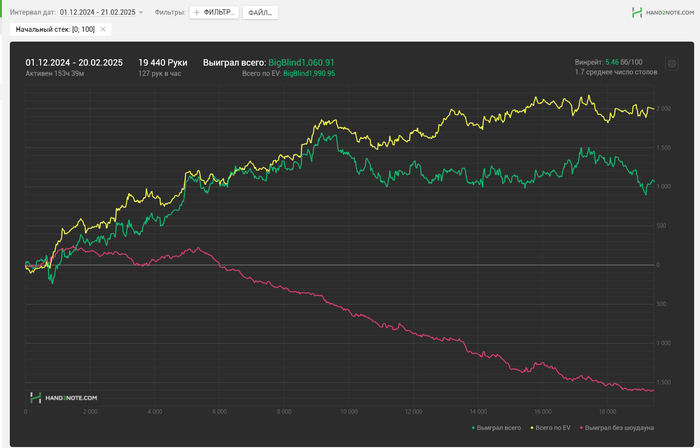Click the 1.7 среднее число столов text

coord(616,72)
